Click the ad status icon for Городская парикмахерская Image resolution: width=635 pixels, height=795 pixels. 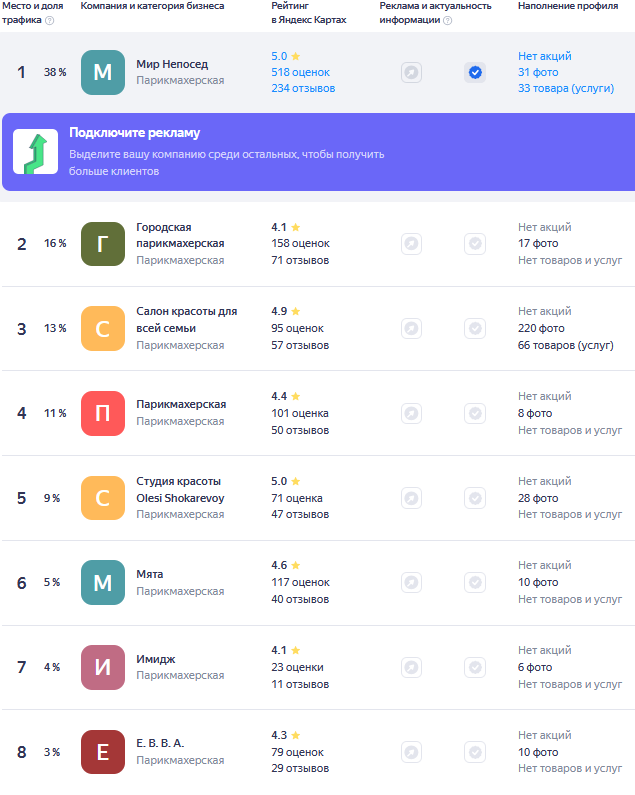pyautogui.click(x=411, y=243)
